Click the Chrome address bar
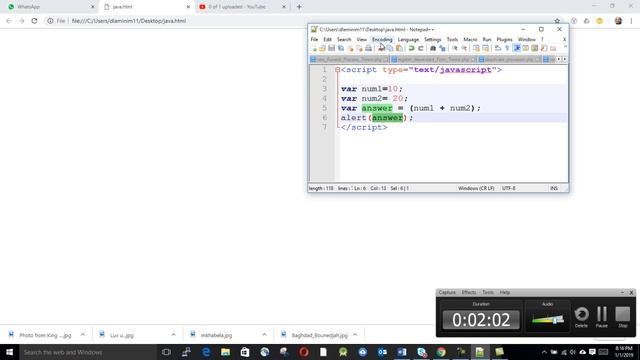The height and width of the screenshot is (360, 640). (302, 21)
